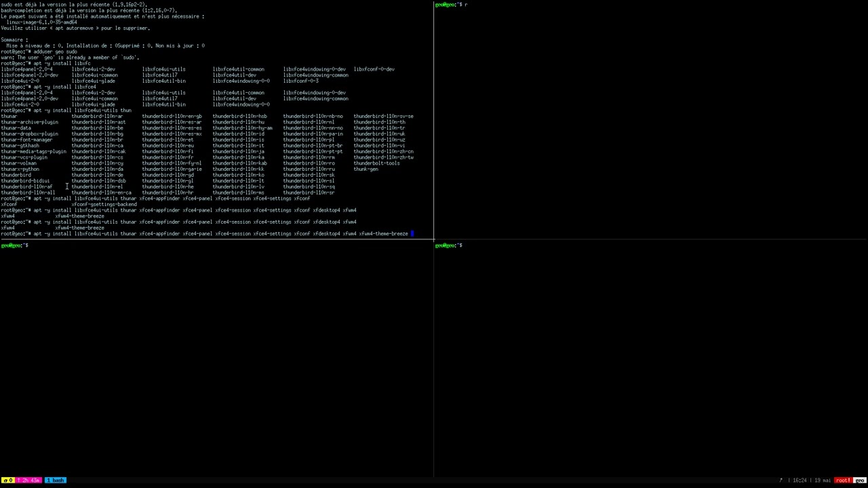
Task: Click 'thunderbird-l10n-fr' completion entry
Action: [167, 157]
